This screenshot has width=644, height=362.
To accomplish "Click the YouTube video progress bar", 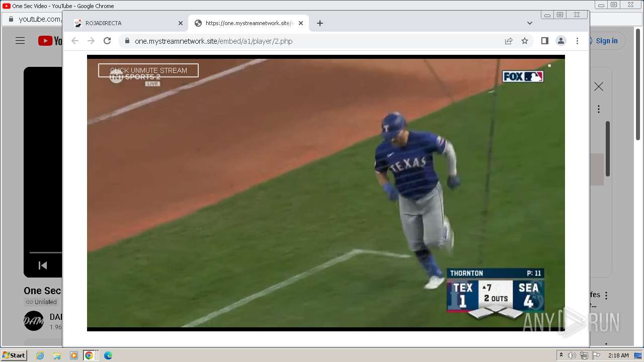I will pyautogui.click(x=45, y=252).
